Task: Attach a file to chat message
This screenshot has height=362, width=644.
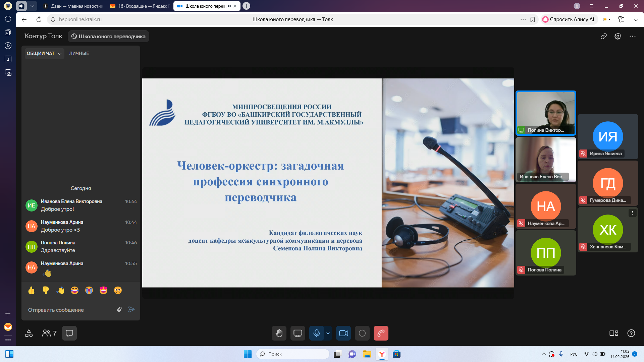Action: click(x=119, y=309)
